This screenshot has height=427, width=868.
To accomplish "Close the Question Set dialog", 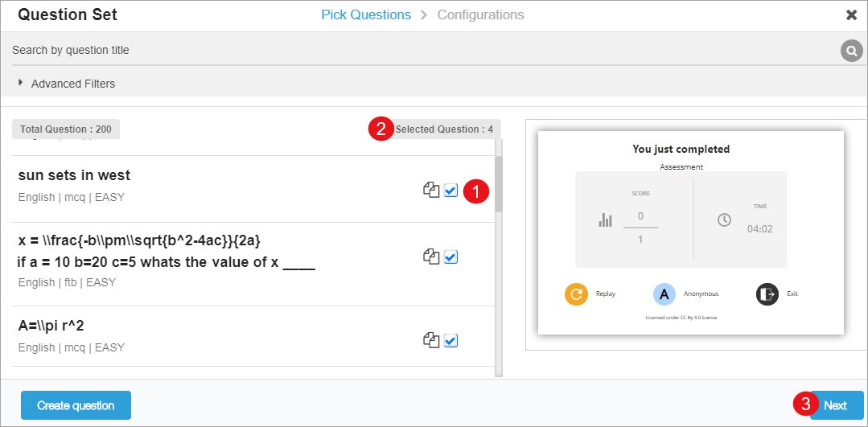I will coord(851,14).
